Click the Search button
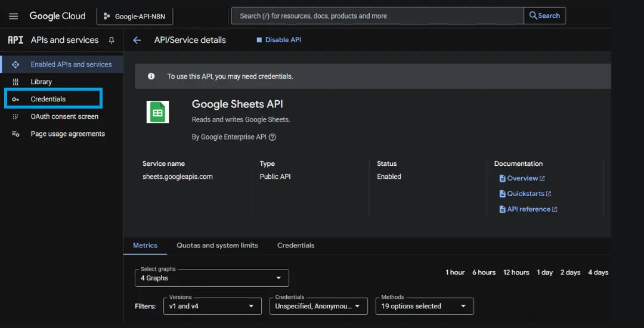This screenshot has height=328, width=644. pyautogui.click(x=544, y=16)
